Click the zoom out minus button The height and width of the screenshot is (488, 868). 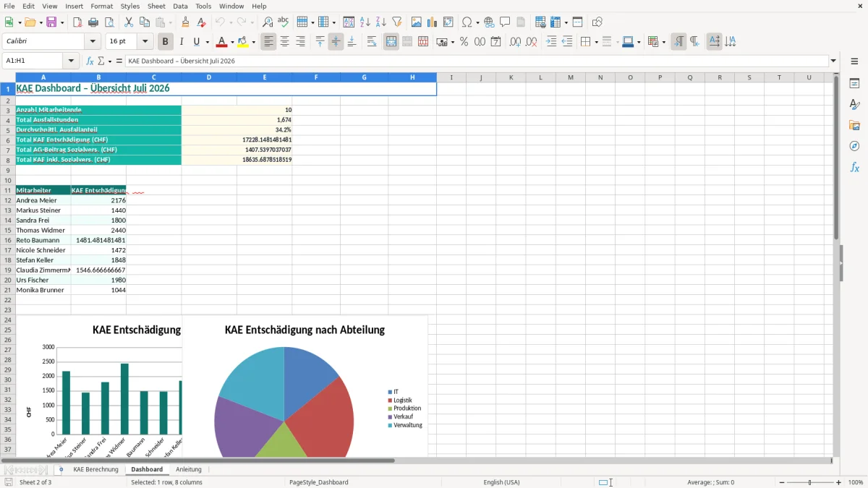click(x=782, y=482)
